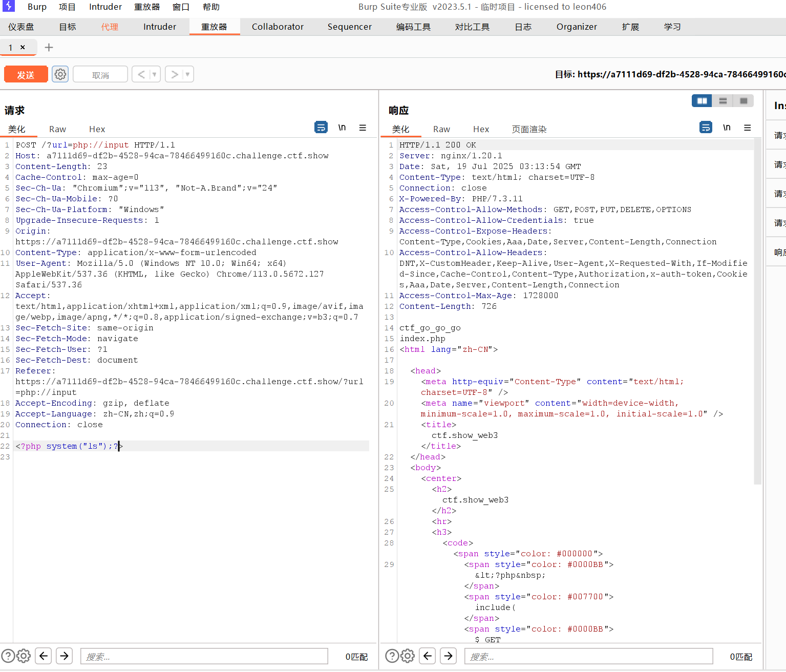Open the 帮助 menu
The height and width of the screenshot is (672, 786).
click(x=211, y=7)
